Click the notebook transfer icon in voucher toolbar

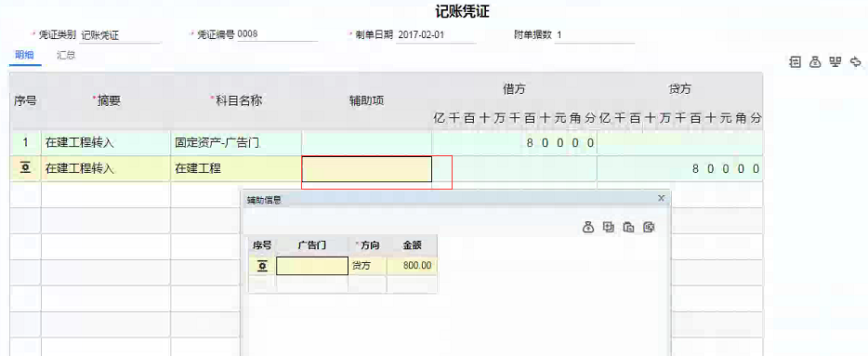pos(795,62)
